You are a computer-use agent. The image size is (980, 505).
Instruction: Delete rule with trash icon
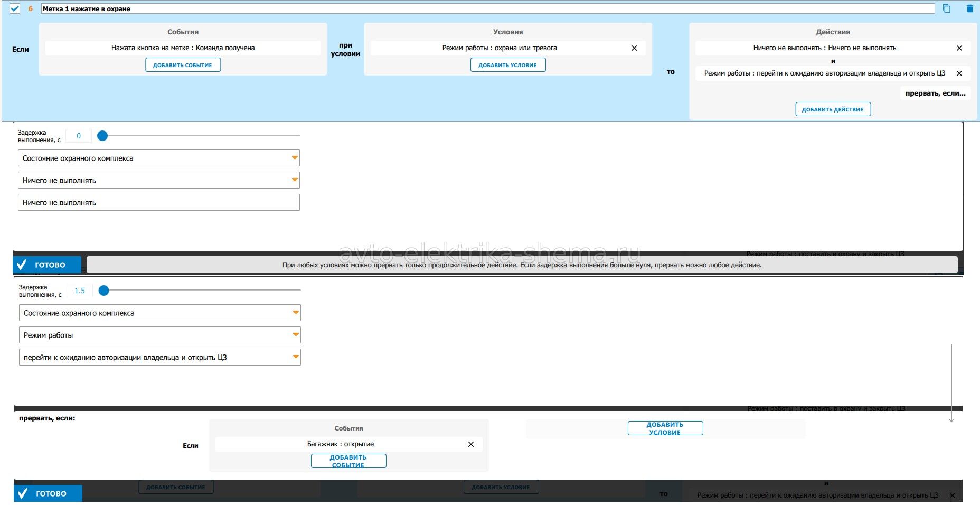click(x=969, y=8)
